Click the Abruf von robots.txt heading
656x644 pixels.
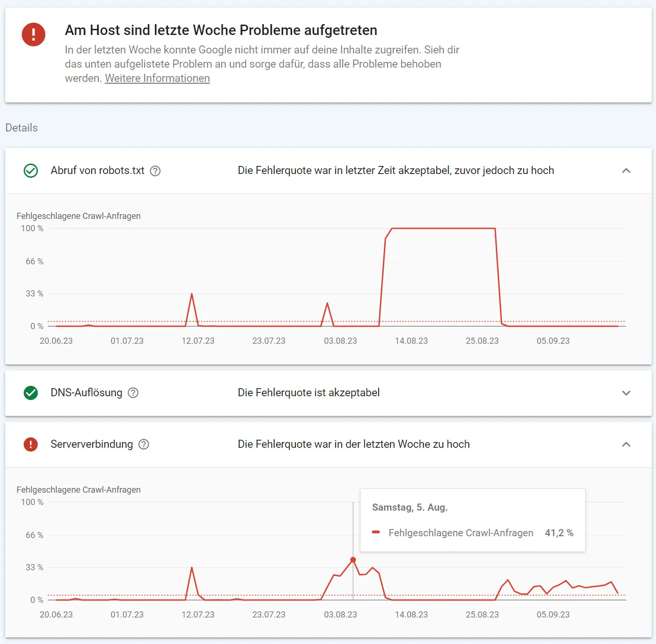click(97, 171)
